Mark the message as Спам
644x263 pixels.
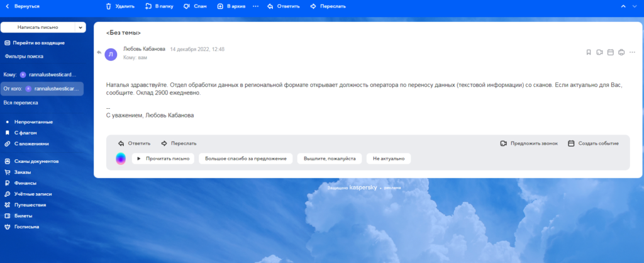(195, 6)
